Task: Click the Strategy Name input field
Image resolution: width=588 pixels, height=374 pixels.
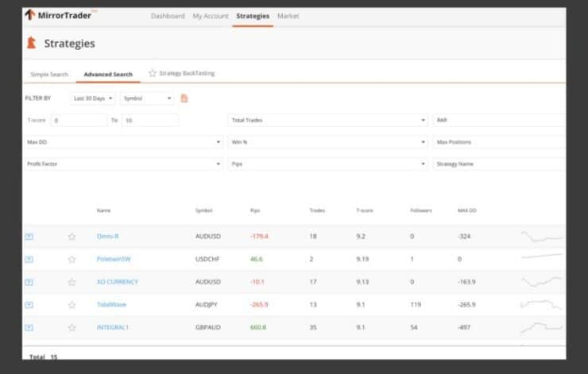Action: coord(499,164)
